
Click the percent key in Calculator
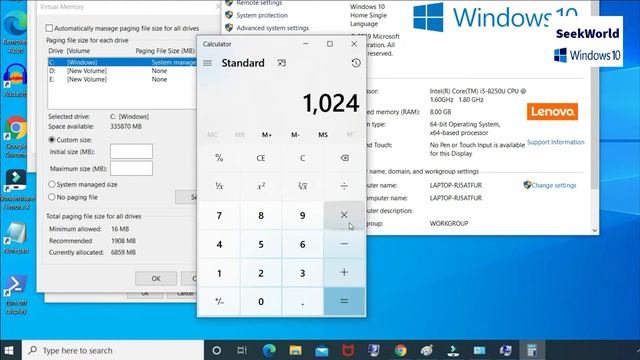coord(219,158)
